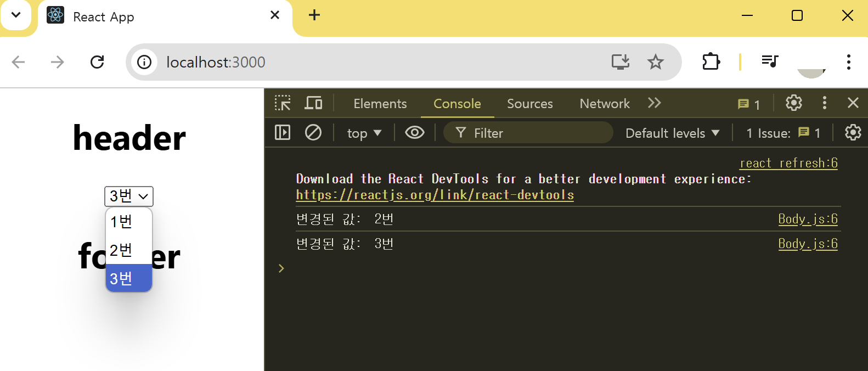Minimize the browser window
Screen dimensions: 868x371
click(747, 15)
